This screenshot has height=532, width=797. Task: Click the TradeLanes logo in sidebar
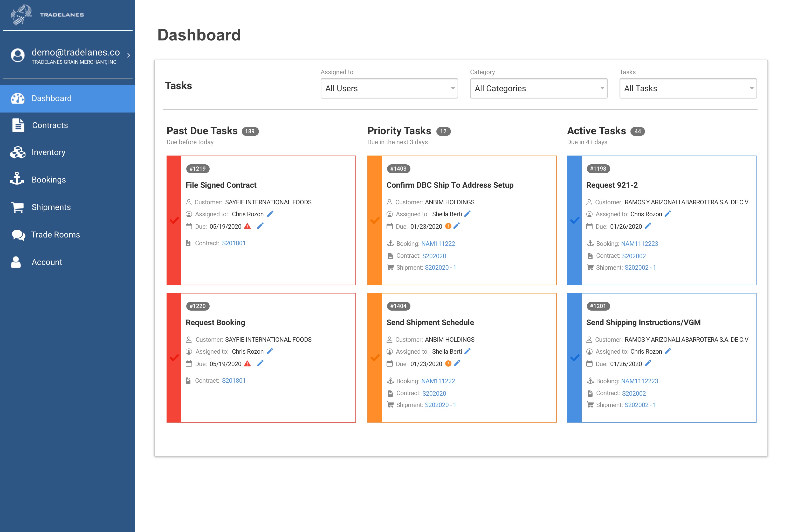47,15
